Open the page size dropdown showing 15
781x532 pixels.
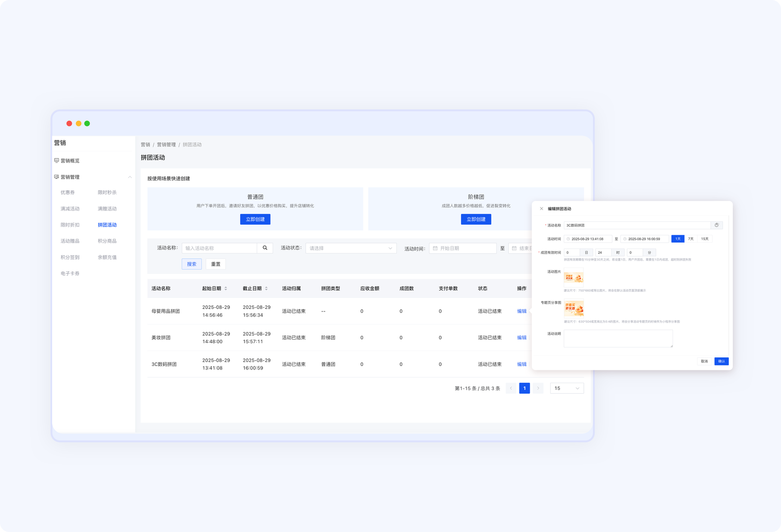pyautogui.click(x=567, y=389)
